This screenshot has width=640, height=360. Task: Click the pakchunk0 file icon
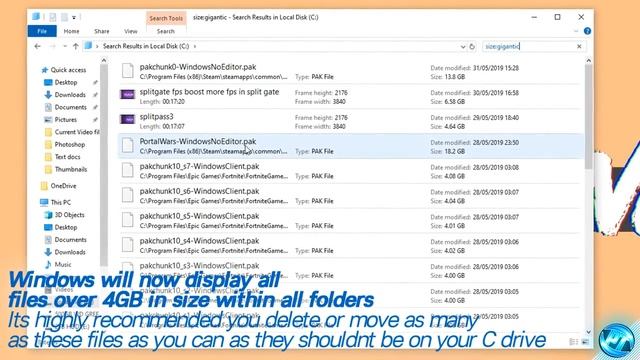pos(128,71)
